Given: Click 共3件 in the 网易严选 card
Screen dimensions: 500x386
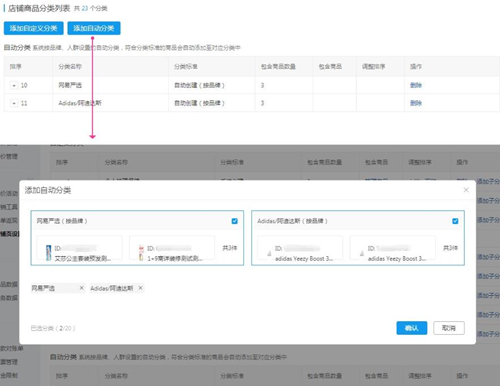Looking at the screenshot, I should pos(230,248).
